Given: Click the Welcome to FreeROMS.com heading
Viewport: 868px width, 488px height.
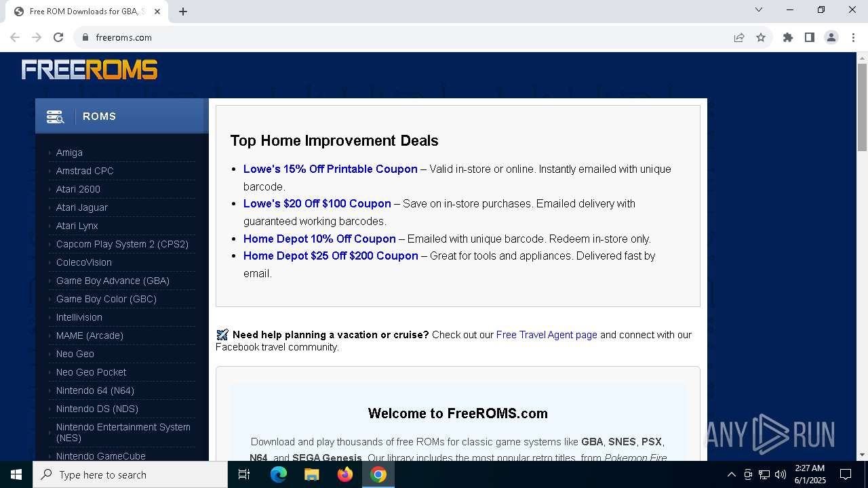Looking at the screenshot, I should (x=458, y=413).
